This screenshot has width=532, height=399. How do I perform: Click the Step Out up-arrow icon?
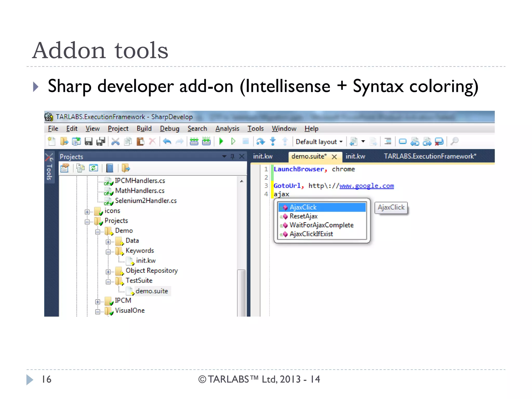pyautogui.click(x=285, y=141)
